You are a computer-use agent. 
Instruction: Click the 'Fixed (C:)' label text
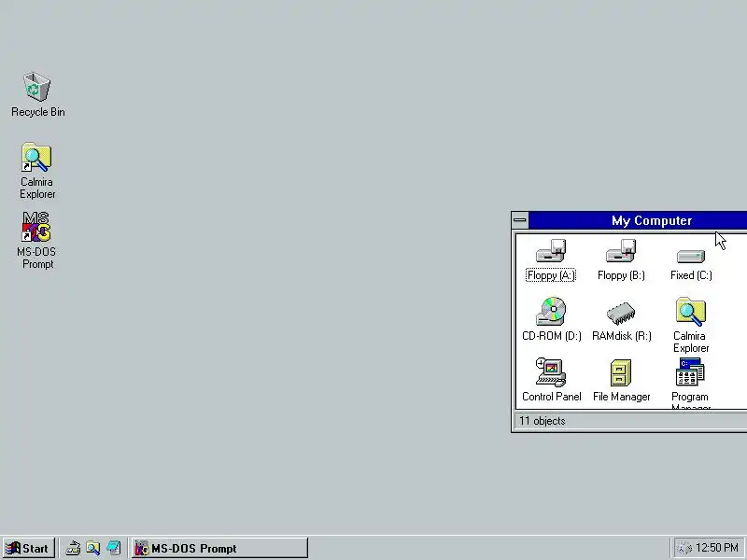(x=691, y=275)
